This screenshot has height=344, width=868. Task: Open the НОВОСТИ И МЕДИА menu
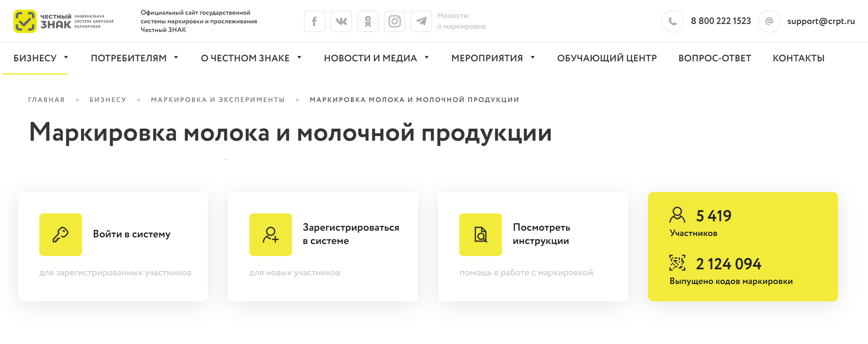370,58
